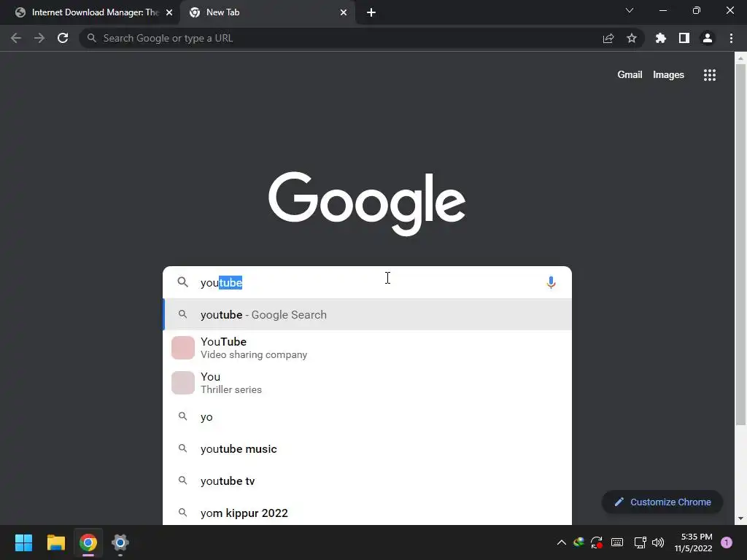This screenshot has height=560, width=747.
Task: Open File Explorer from taskbar
Action: (x=55, y=542)
